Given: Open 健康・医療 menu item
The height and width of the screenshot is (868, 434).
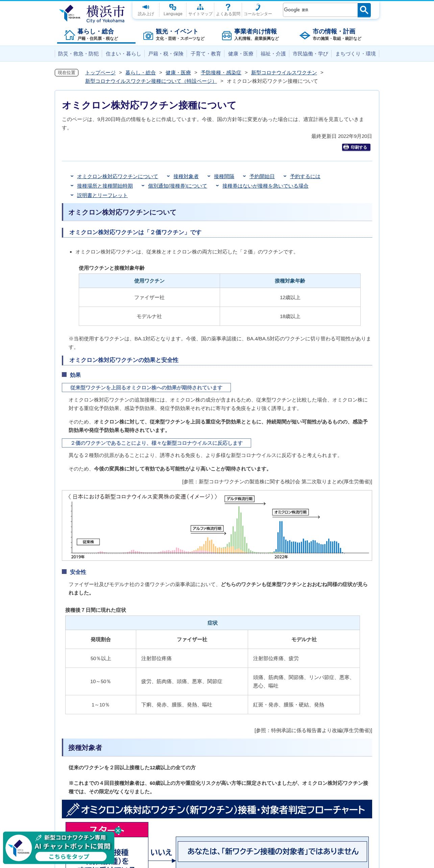Looking at the screenshot, I should coord(241,54).
